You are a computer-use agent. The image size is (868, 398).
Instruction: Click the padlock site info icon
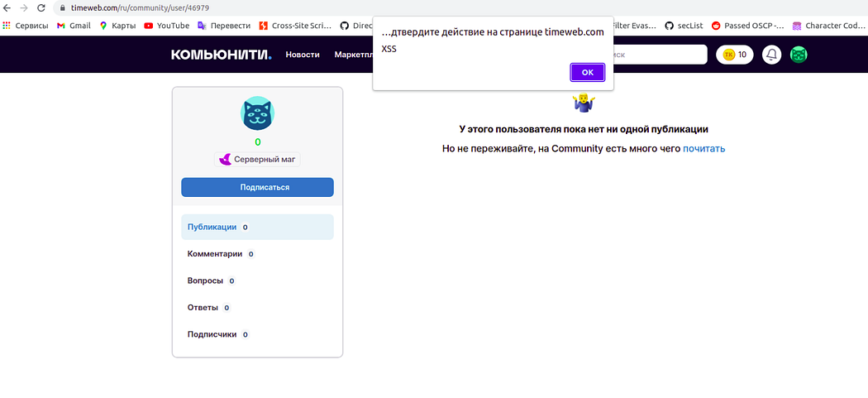pyautogui.click(x=63, y=8)
